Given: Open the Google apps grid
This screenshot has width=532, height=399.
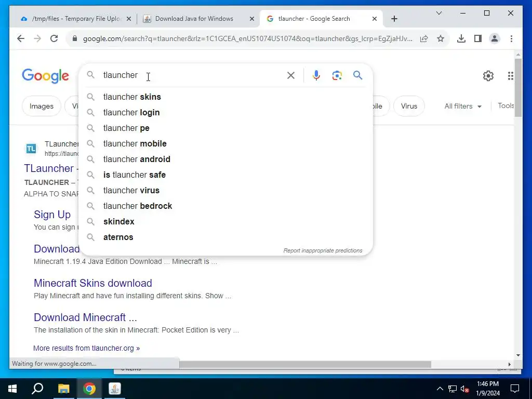Looking at the screenshot, I should (x=510, y=76).
